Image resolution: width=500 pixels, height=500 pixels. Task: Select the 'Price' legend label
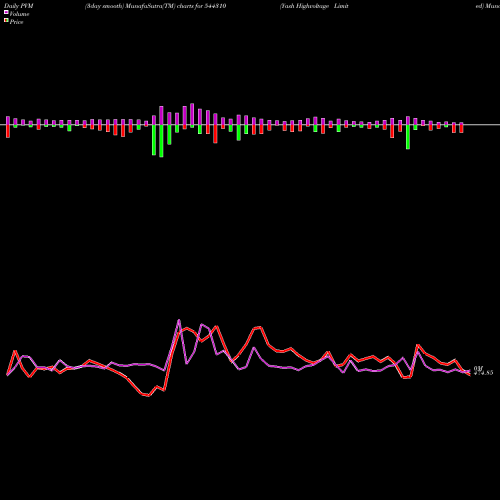coord(16,22)
